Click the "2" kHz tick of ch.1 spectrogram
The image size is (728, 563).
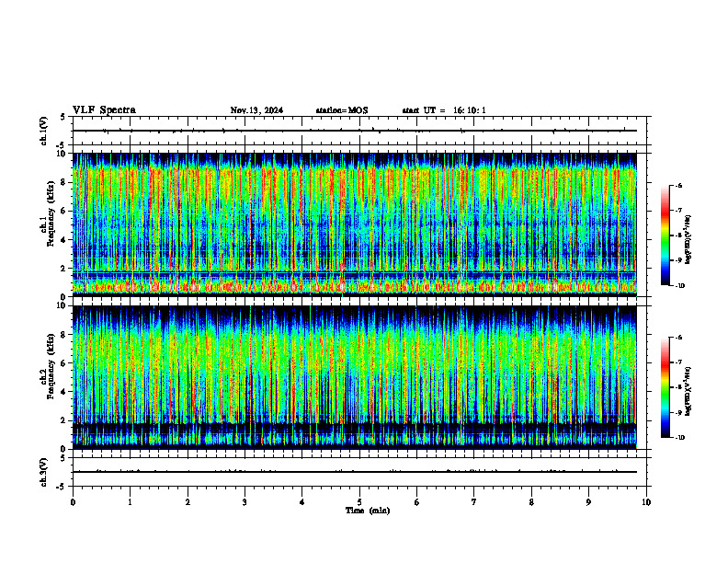[64, 269]
